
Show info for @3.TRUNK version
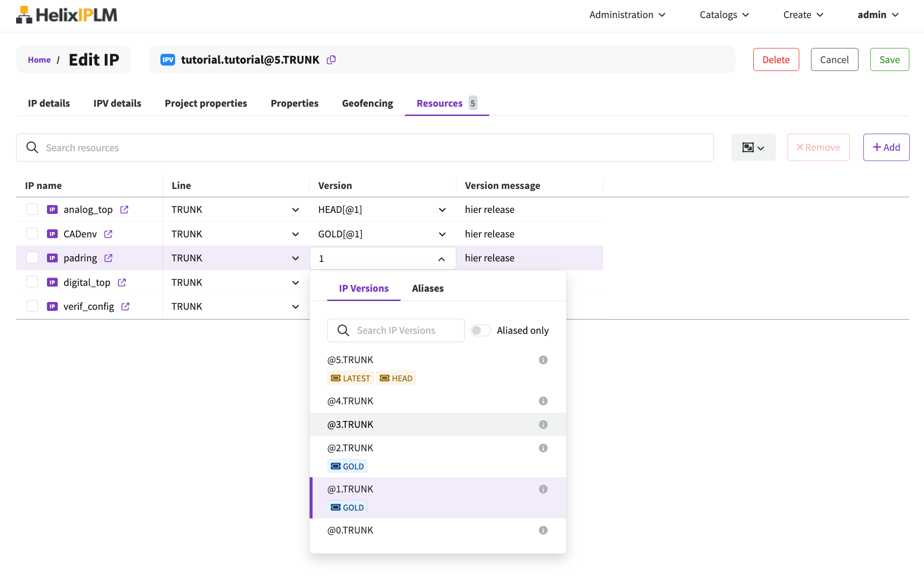(x=543, y=424)
